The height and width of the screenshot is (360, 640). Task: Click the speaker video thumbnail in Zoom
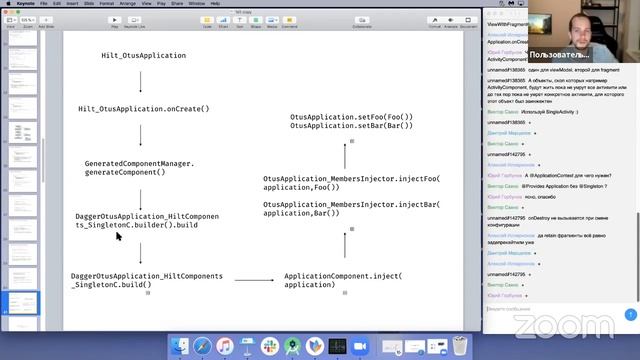(584, 31)
